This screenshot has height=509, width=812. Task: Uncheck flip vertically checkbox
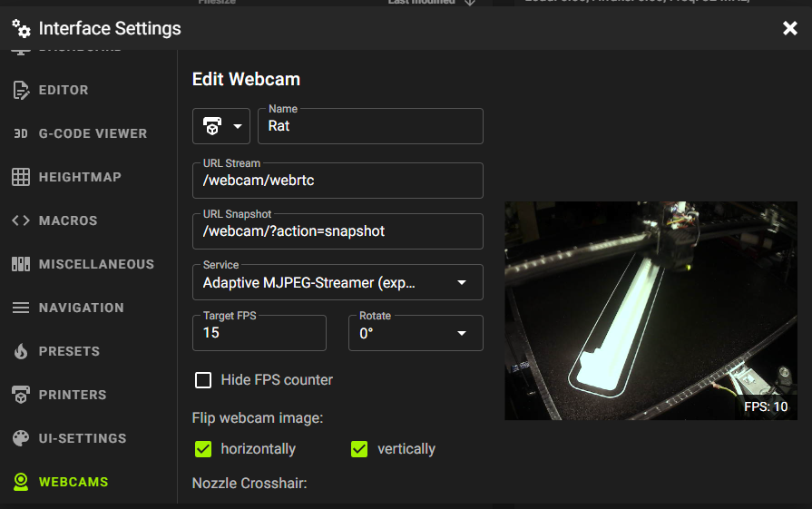coord(359,449)
